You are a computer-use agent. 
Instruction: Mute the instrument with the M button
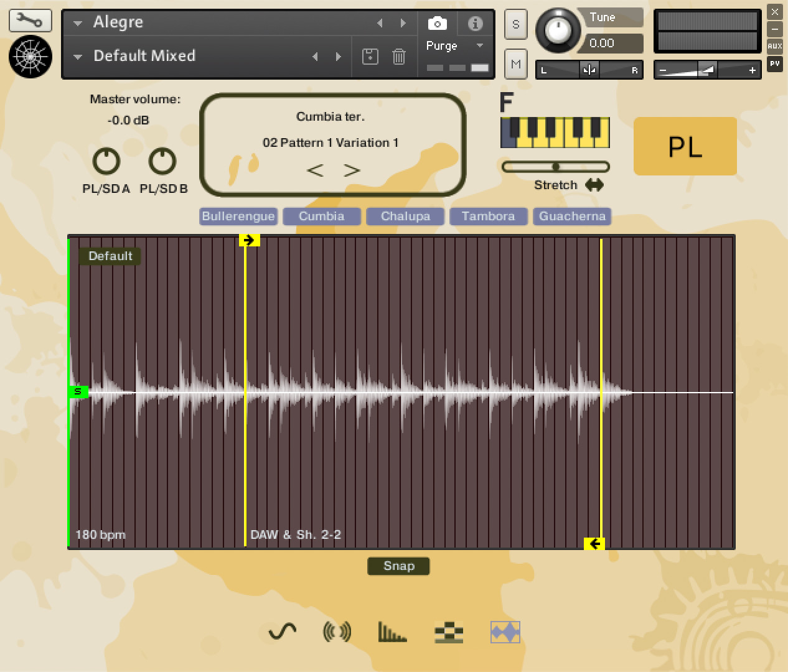515,64
